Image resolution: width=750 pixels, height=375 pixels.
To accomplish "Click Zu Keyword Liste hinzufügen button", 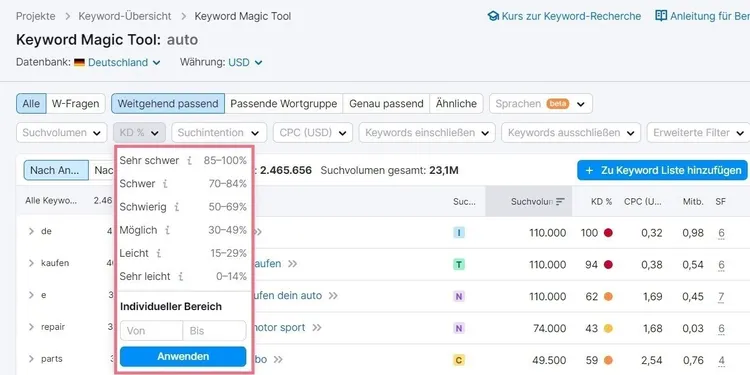I will click(662, 170).
